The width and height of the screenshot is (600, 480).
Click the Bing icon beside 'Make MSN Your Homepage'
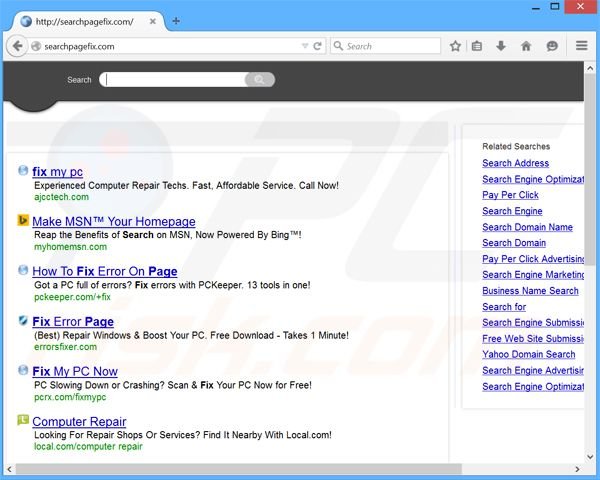[23, 220]
